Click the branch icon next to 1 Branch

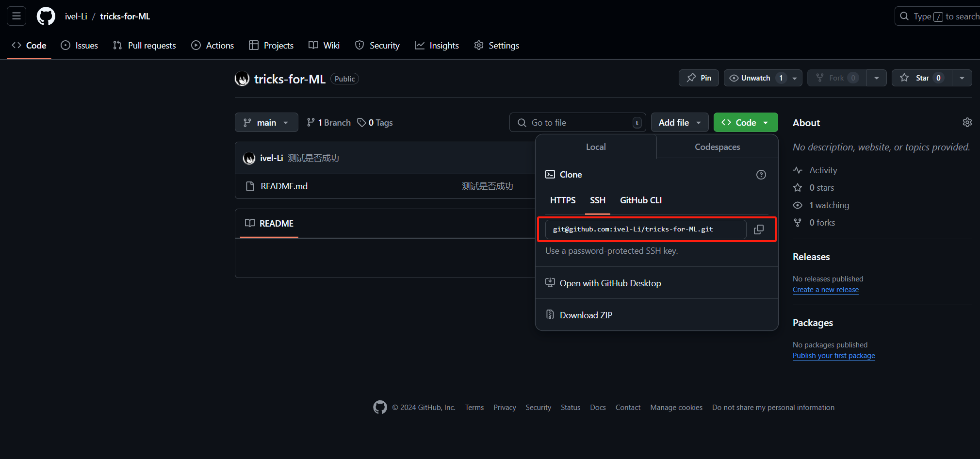coord(311,122)
